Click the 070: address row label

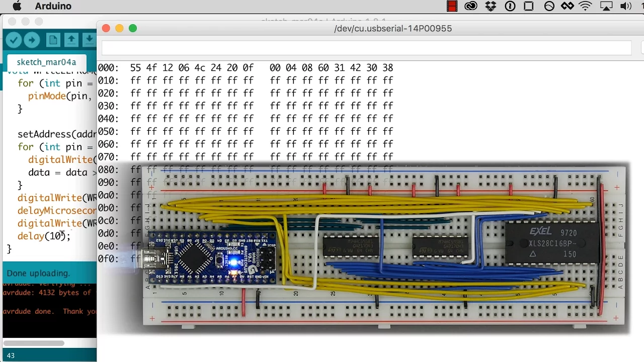pos(108,157)
